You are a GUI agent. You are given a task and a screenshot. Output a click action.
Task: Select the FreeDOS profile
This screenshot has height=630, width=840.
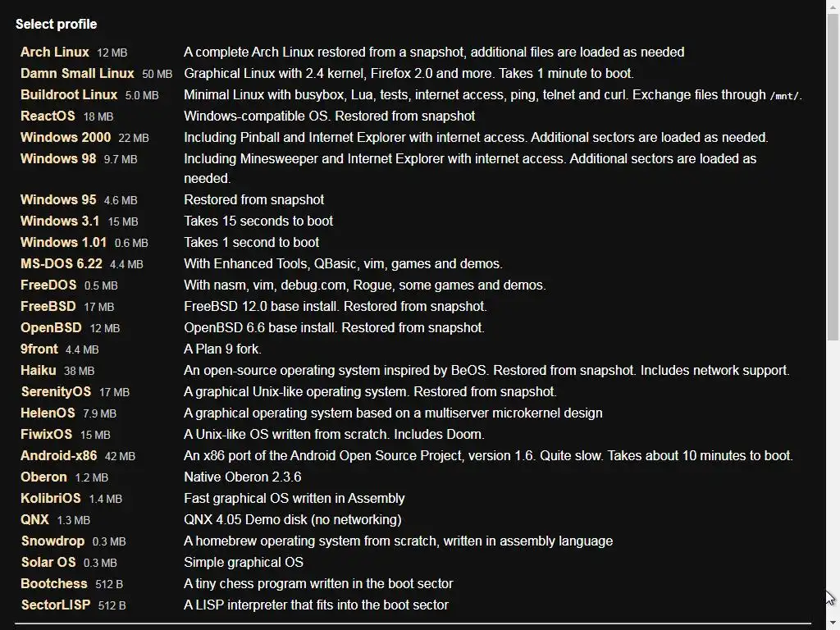(48, 285)
